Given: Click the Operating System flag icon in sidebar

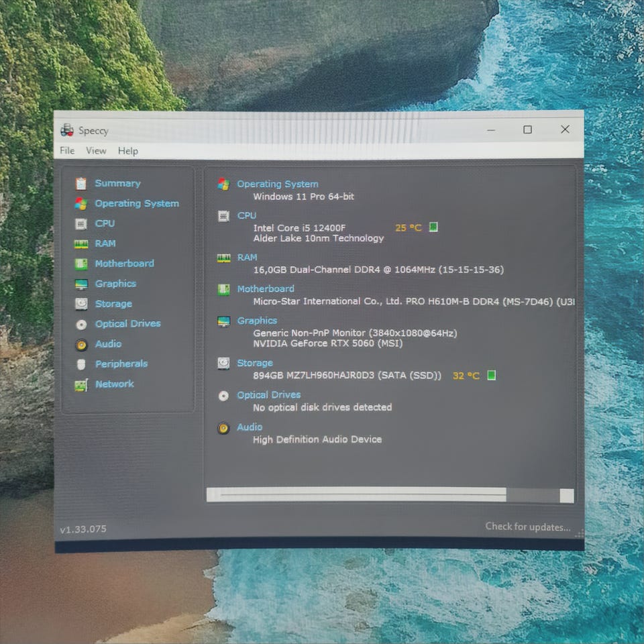Looking at the screenshot, I should tap(81, 203).
